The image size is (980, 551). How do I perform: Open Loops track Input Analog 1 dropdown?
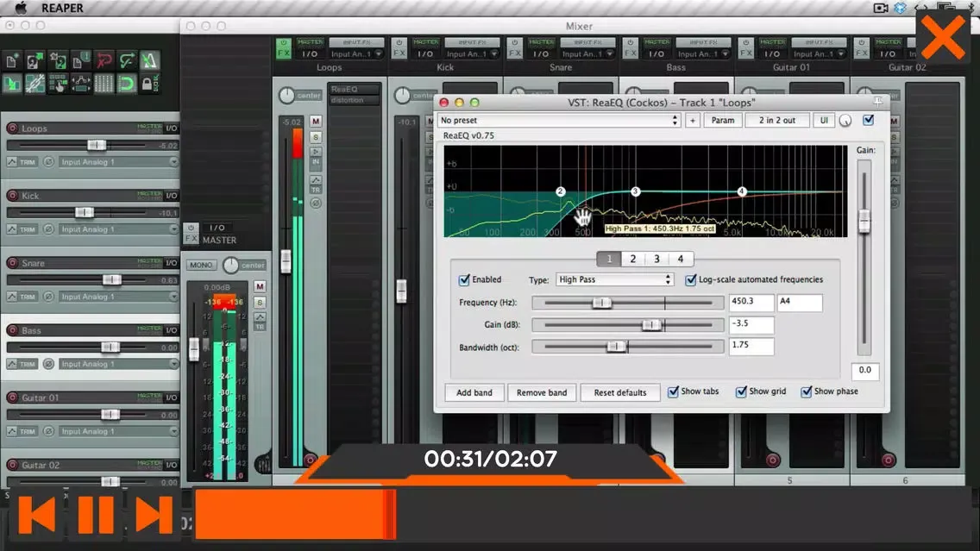point(119,162)
